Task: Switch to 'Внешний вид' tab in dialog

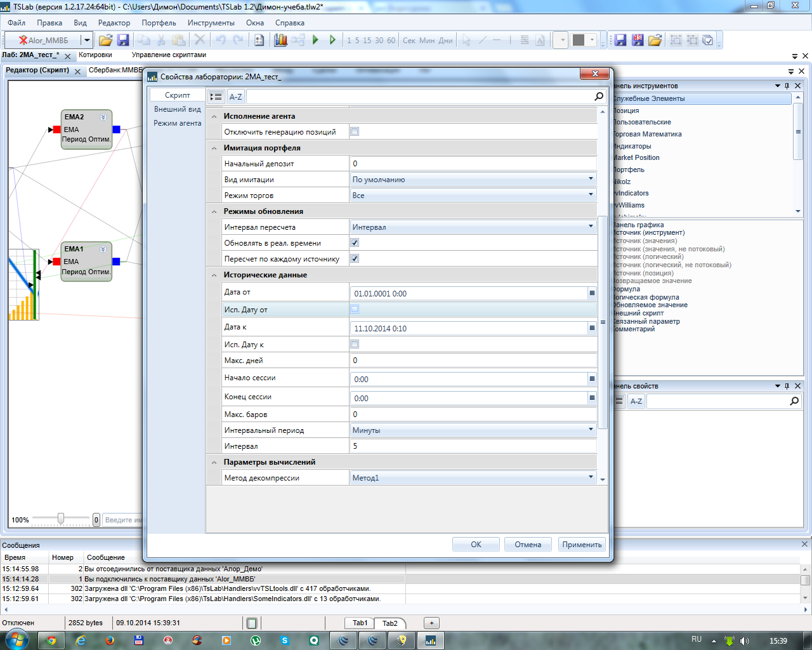Action: [178, 109]
